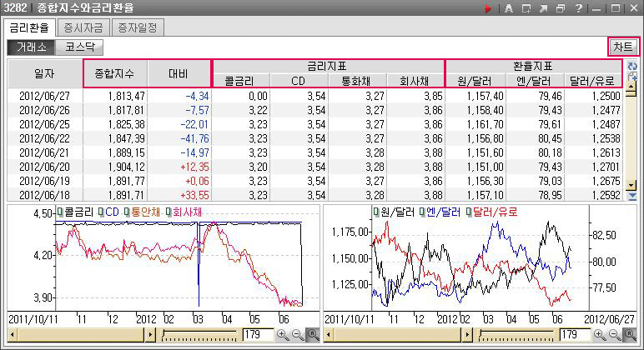This screenshot has height=350, width=644.
Task: Select the 1,904.12 index value
Action: click(x=127, y=167)
